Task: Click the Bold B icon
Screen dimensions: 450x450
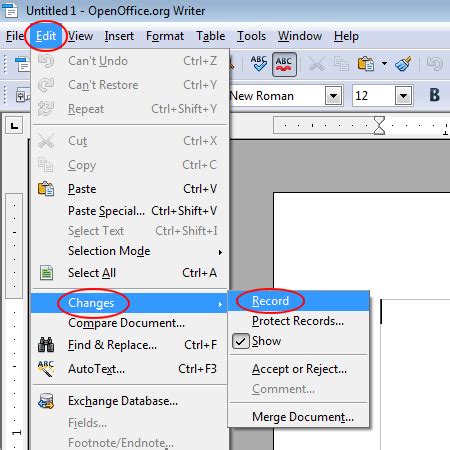Action: [x=434, y=96]
